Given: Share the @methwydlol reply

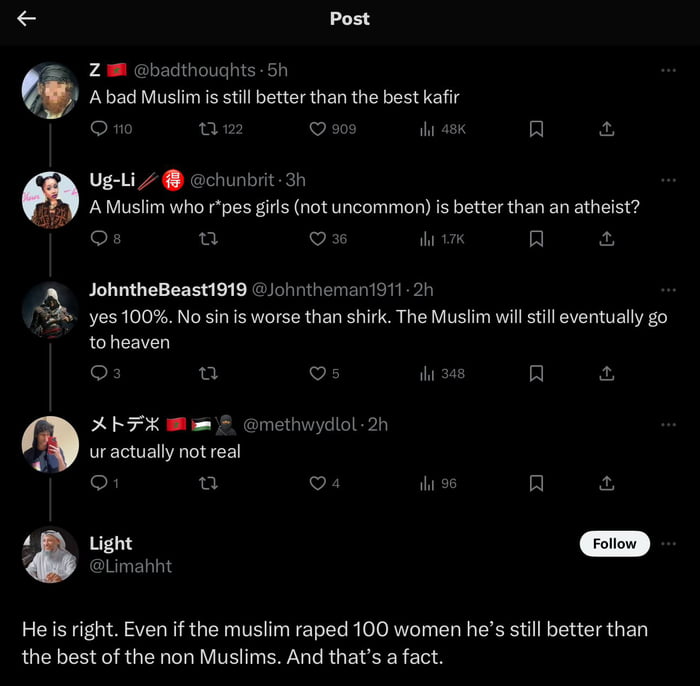Looking at the screenshot, I should point(606,483).
